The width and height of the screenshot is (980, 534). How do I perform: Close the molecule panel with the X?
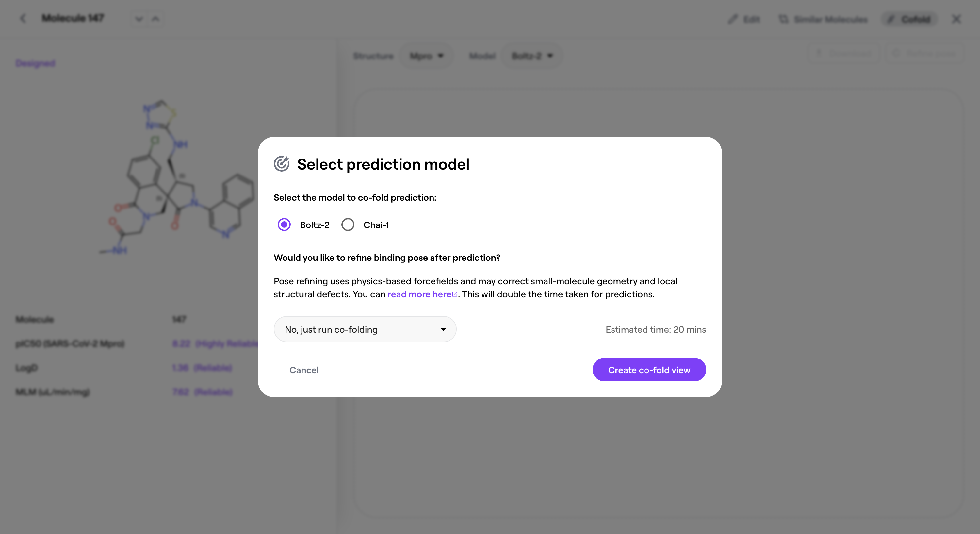pos(956,19)
